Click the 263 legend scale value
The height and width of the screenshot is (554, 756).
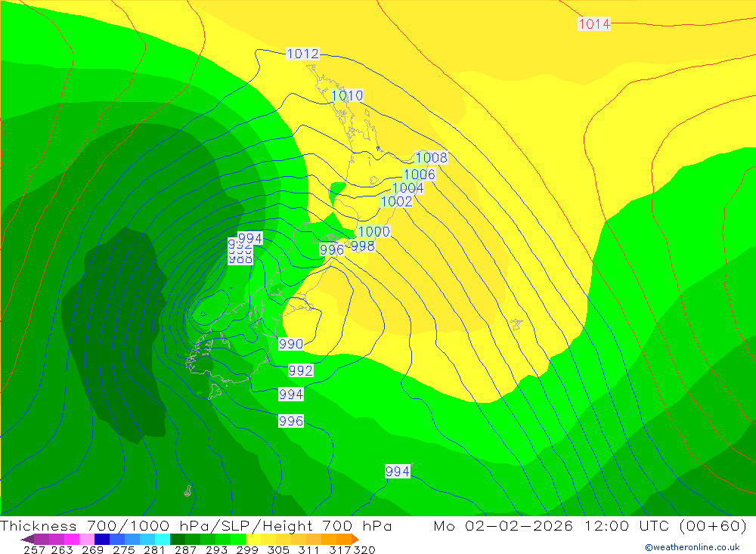(62, 549)
